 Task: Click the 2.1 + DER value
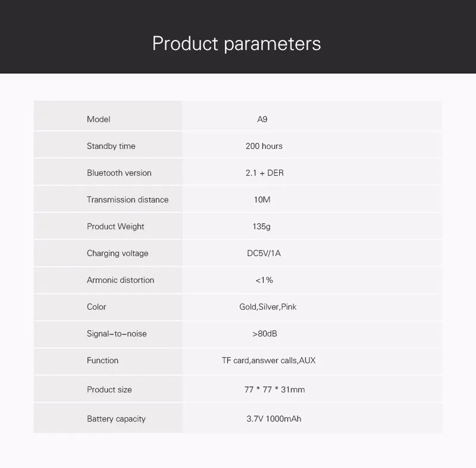265,173
